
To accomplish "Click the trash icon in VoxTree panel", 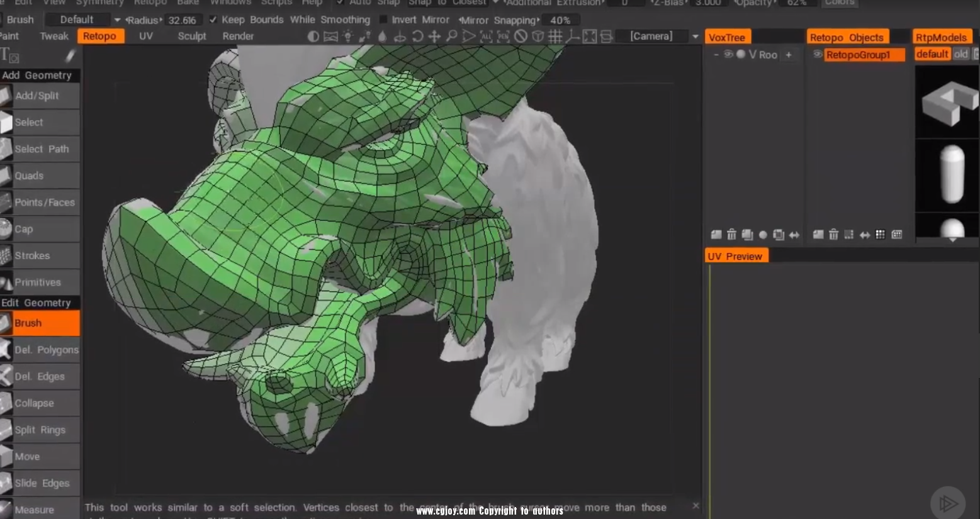I will pyautogui.click(x=731, y=235).
